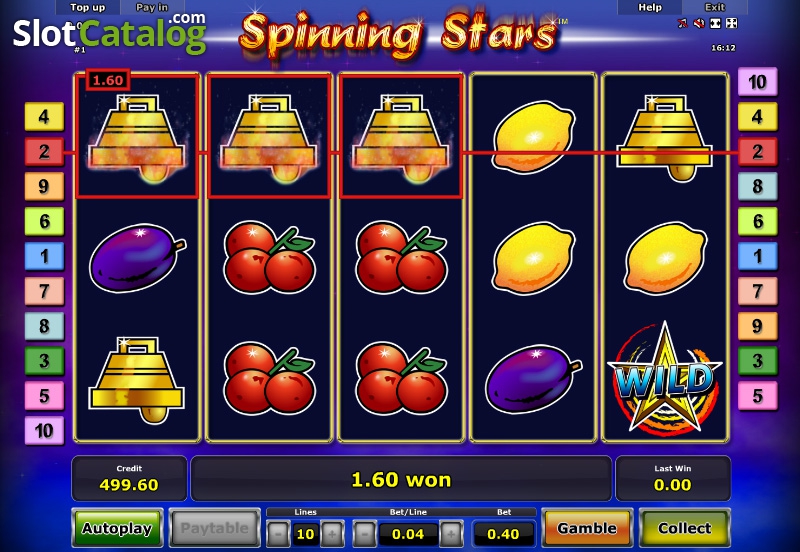800x552 pixels.
Task: Enter fullscreen with four-arrows icon
Action: 732,23
